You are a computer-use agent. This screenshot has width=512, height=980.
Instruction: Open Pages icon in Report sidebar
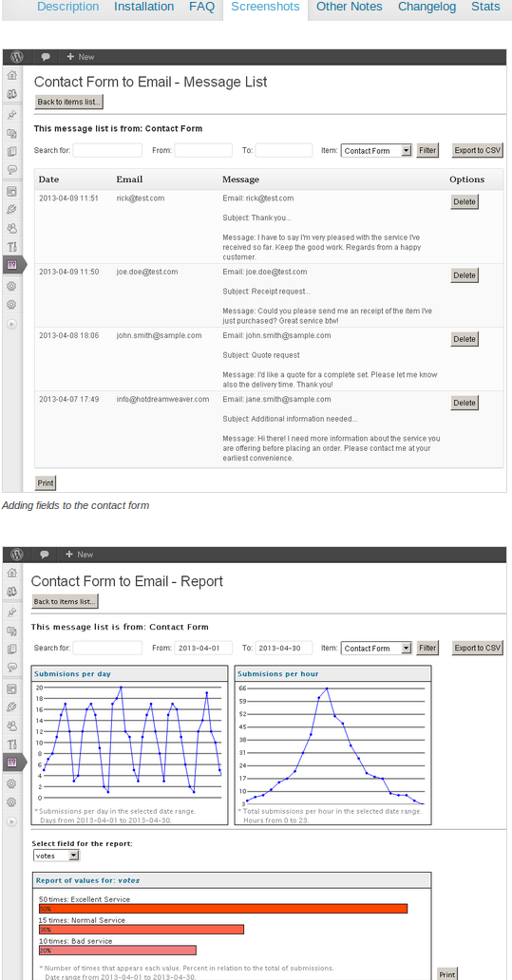tap(12, 649)
